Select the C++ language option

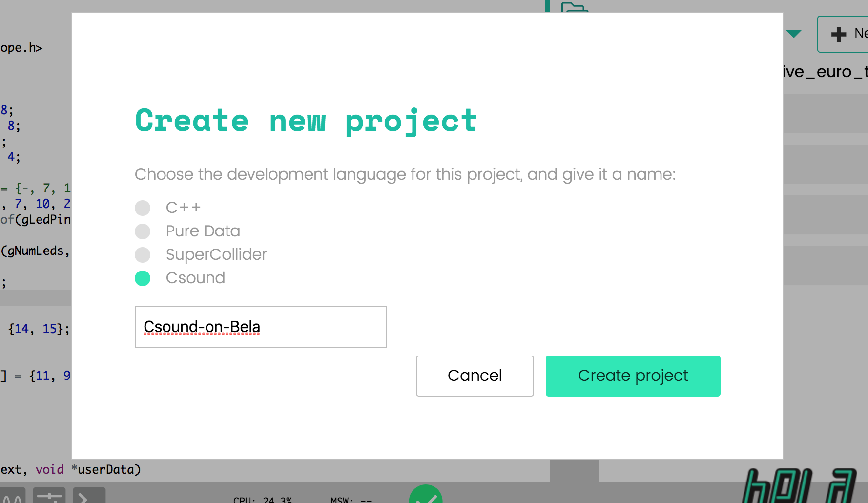(143, 208)
